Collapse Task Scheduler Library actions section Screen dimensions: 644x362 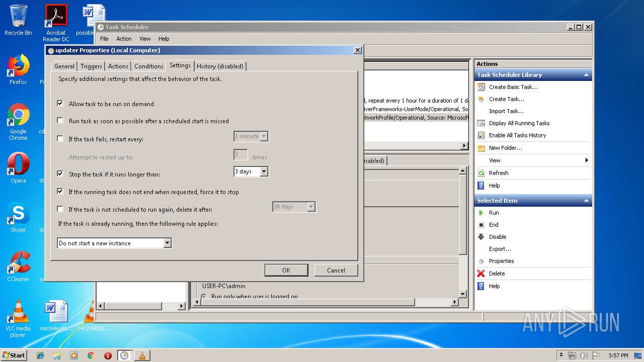pyautogui.click(x=586, y=75)
